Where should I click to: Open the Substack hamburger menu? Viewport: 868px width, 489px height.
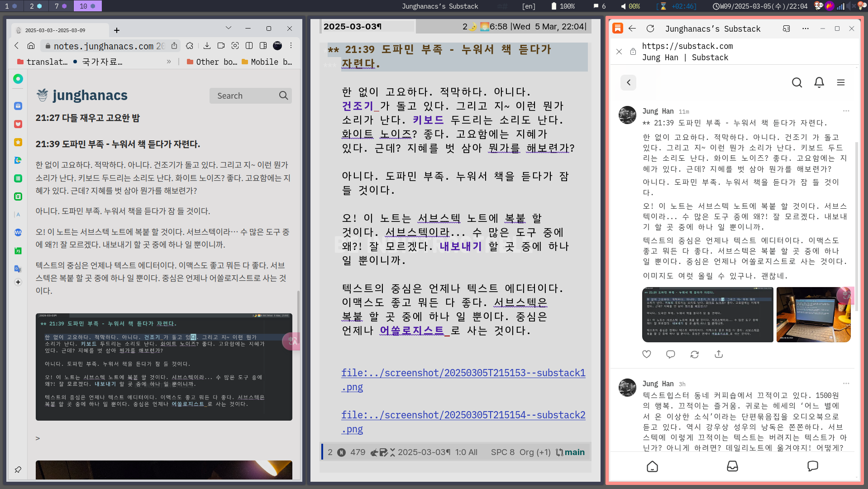click(840, 82)
